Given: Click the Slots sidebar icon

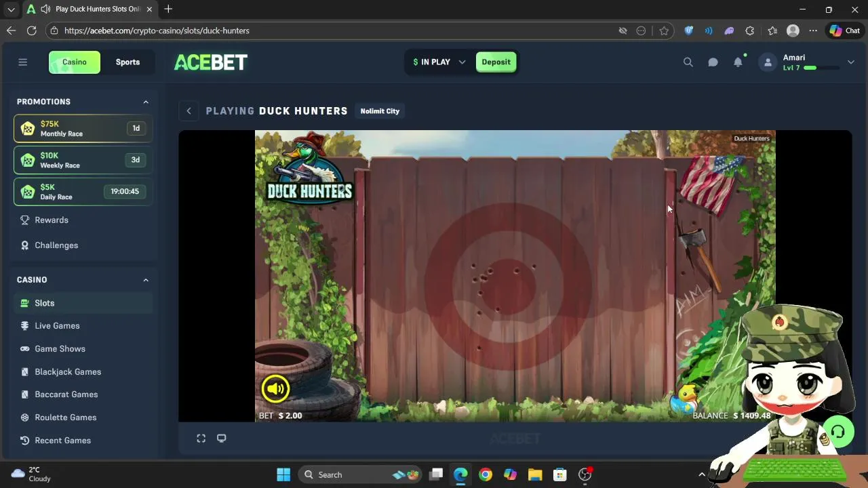Looking at the screenshot, I should (x=26, y=303).
